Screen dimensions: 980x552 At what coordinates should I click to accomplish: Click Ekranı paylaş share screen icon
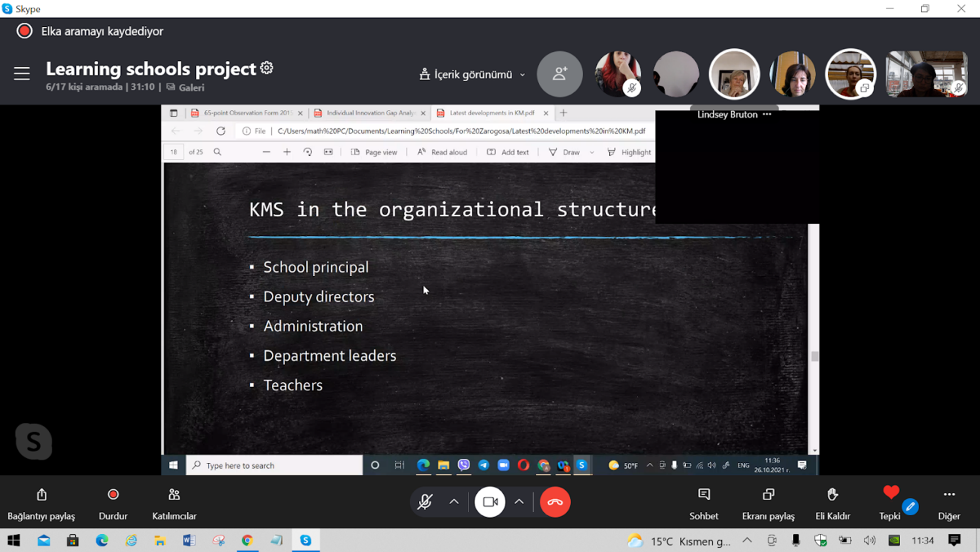[x=768, y=495]
